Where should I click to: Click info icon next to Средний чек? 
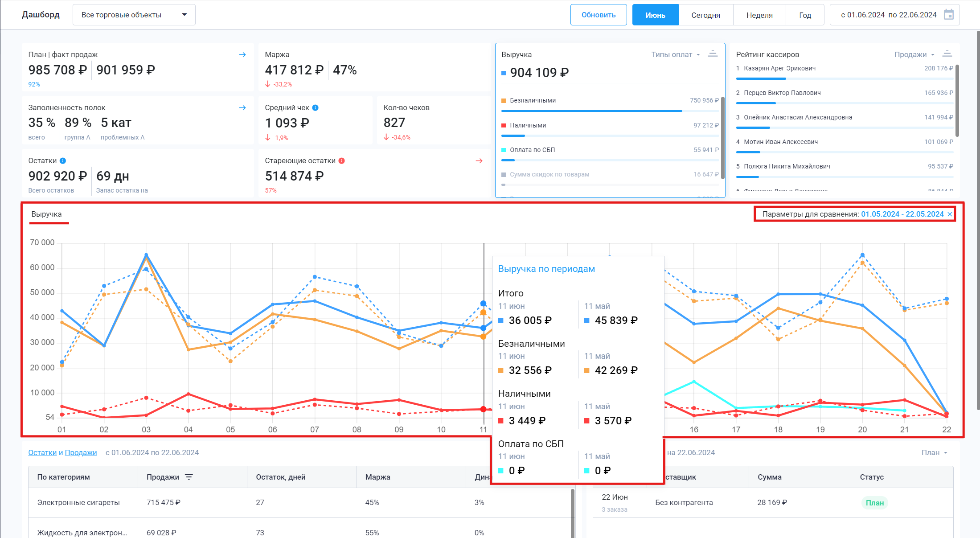[x=316, y=107]
